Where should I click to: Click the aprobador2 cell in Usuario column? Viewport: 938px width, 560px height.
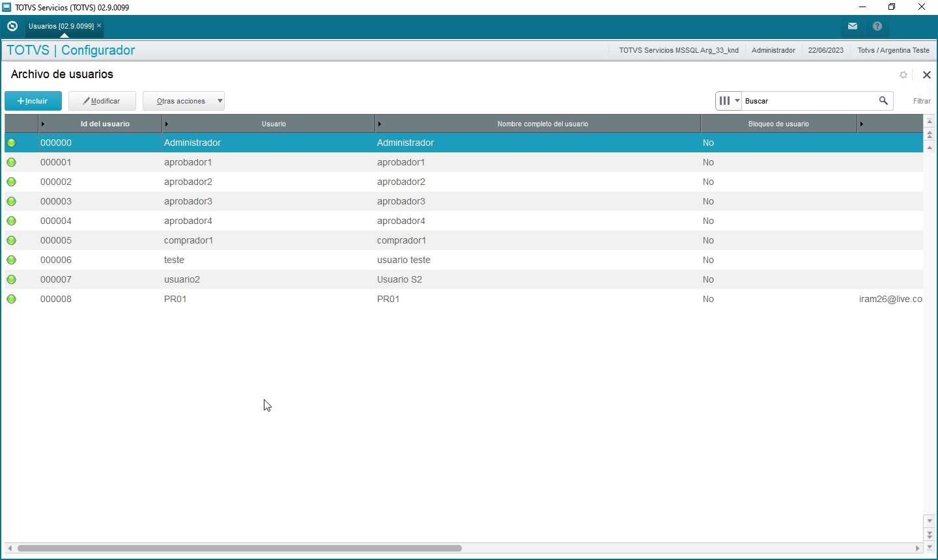tap(269, 182)
